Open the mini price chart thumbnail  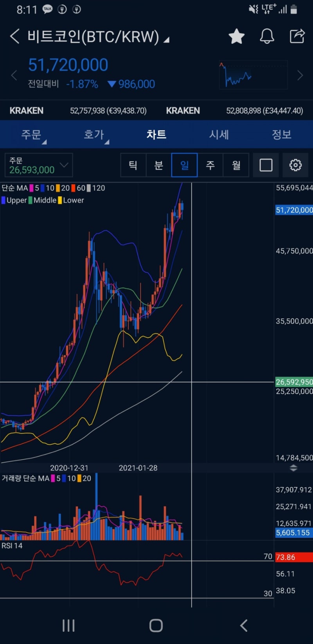click(253, 74)
